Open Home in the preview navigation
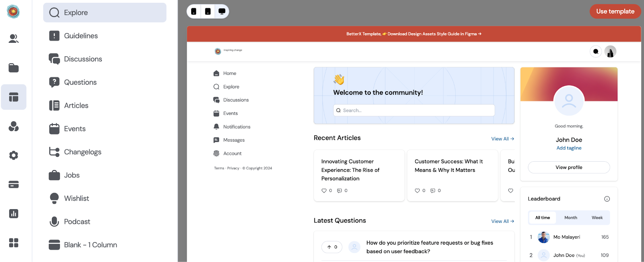The width and height of the screenshot is (644, 262). coord(225,73)
